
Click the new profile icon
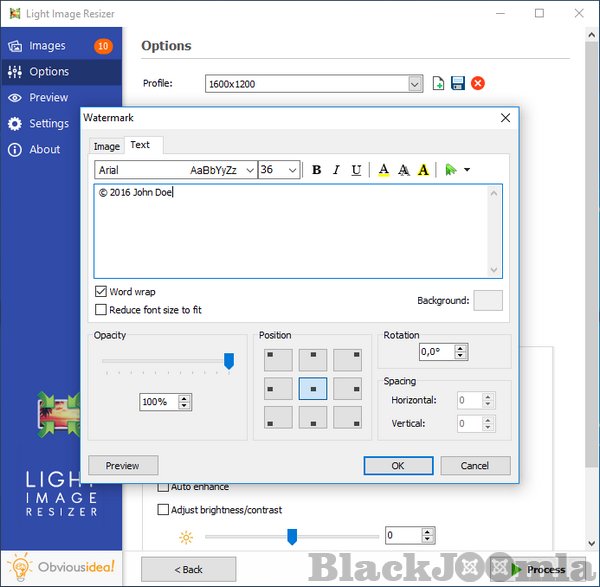pyautogui.click(x=438, y=84)
